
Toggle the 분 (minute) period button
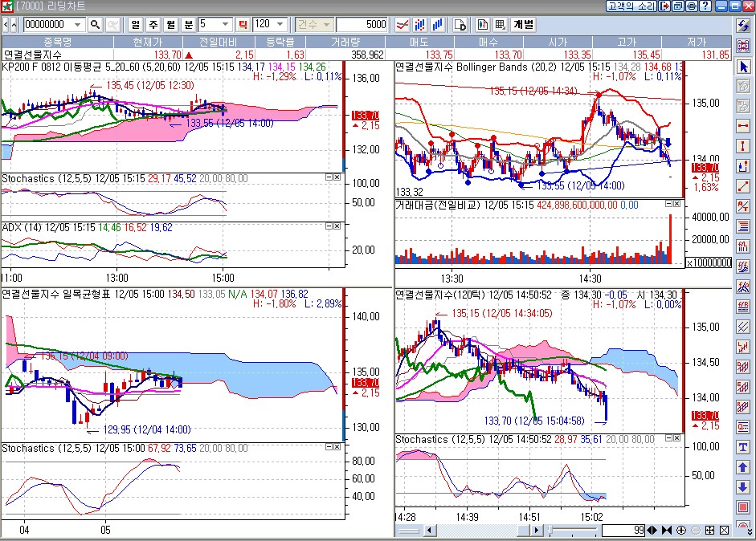click(x=188, y=24)
